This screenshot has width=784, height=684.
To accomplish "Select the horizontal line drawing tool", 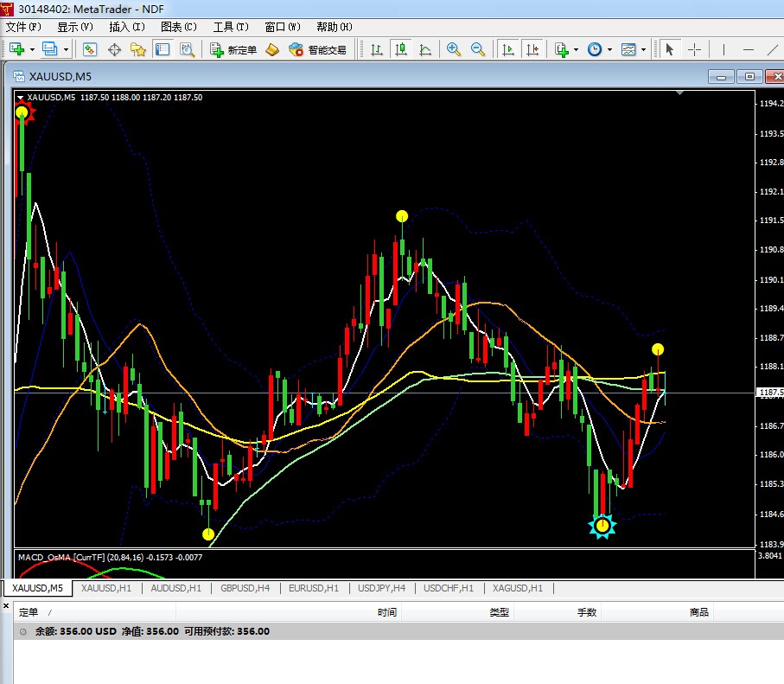I will coord(749,49).
